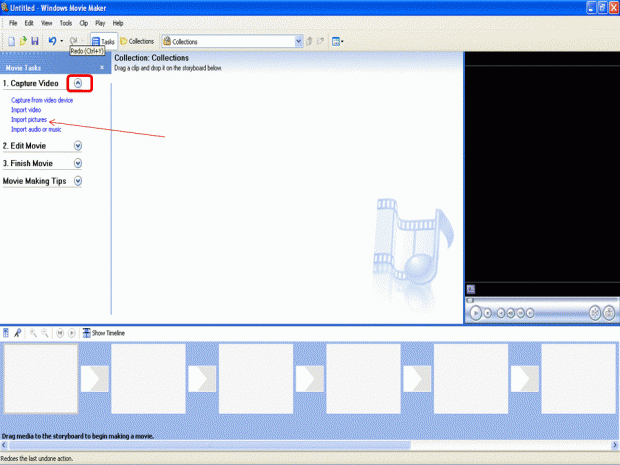Click the Forward button in preview monitor
620x465 pixels.
pyautogui.click(x=530, y=313)
